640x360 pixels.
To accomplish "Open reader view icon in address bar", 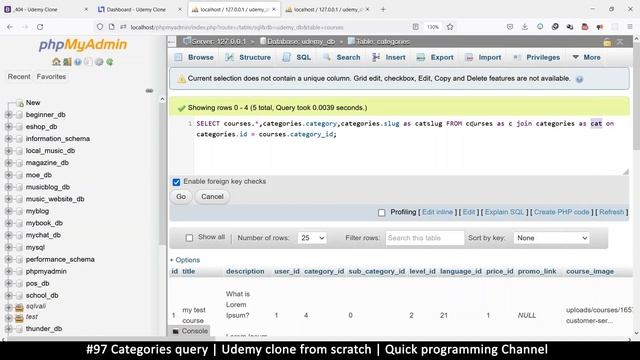I will tap(416, 27).
